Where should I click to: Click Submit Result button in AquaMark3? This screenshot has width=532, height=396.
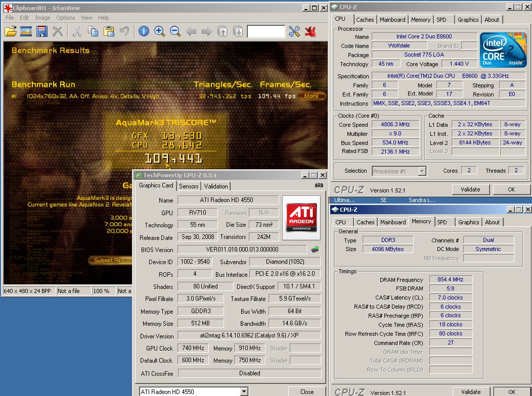[x=111, y=260]
